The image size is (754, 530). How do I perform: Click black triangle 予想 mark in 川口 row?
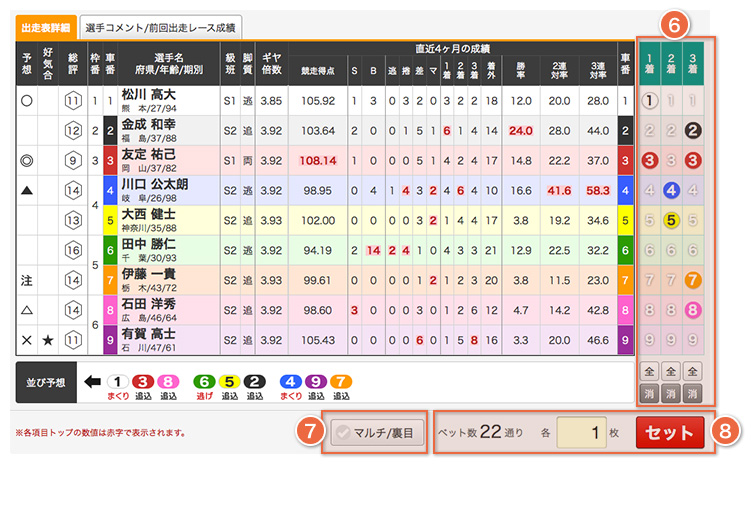27,190
